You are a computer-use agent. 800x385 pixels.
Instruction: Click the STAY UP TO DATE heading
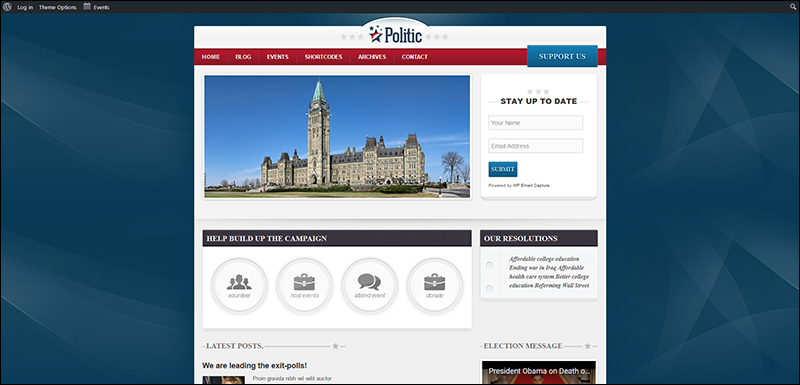pos(539,101)
